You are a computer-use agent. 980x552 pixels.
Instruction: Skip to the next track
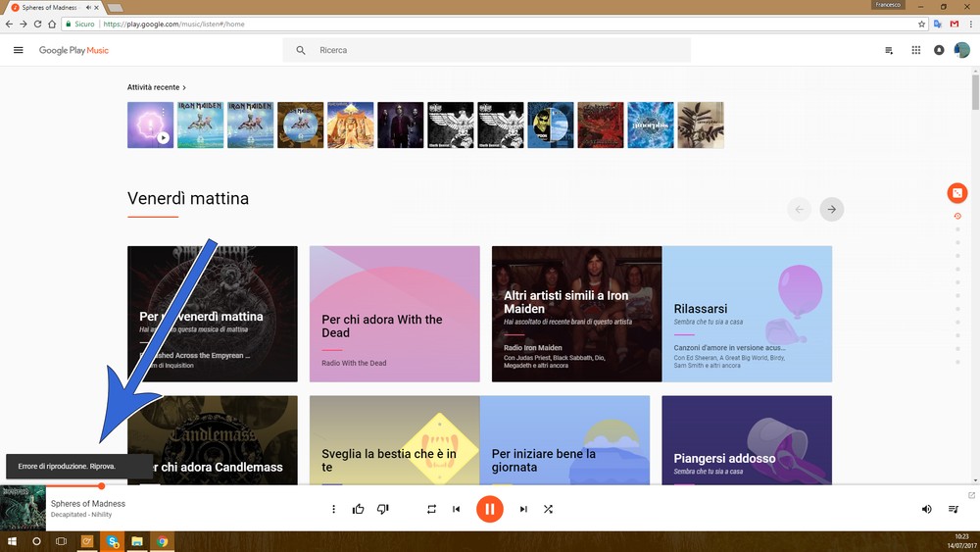(x=523, y=509)
